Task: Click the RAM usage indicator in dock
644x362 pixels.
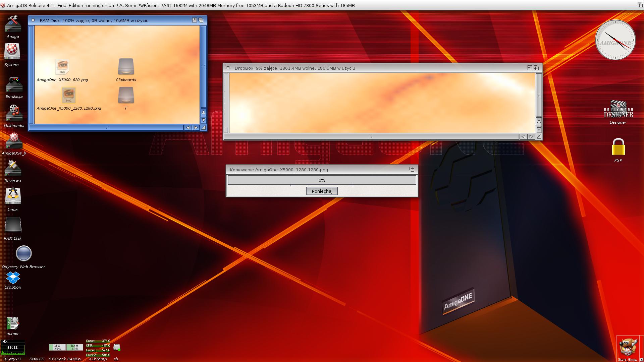Action: point(75,347)
